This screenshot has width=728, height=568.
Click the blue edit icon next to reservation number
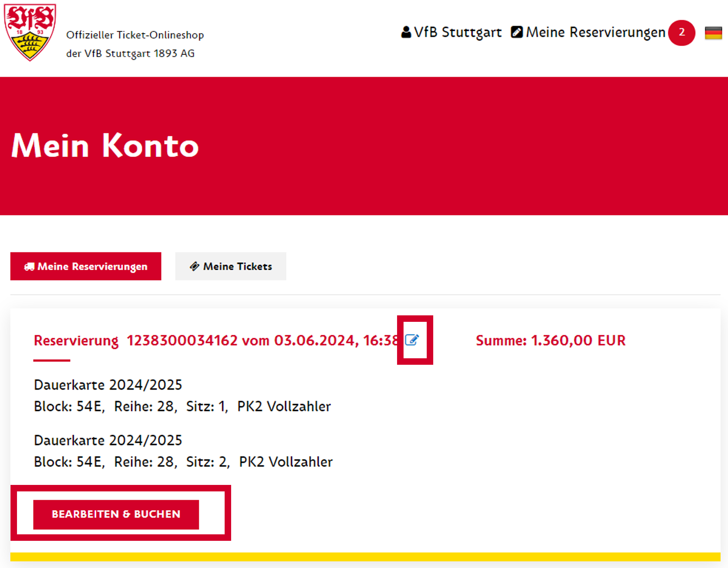412,340
